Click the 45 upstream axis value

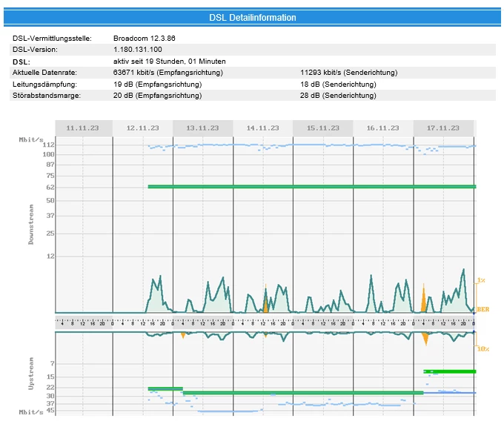[50, 411]
